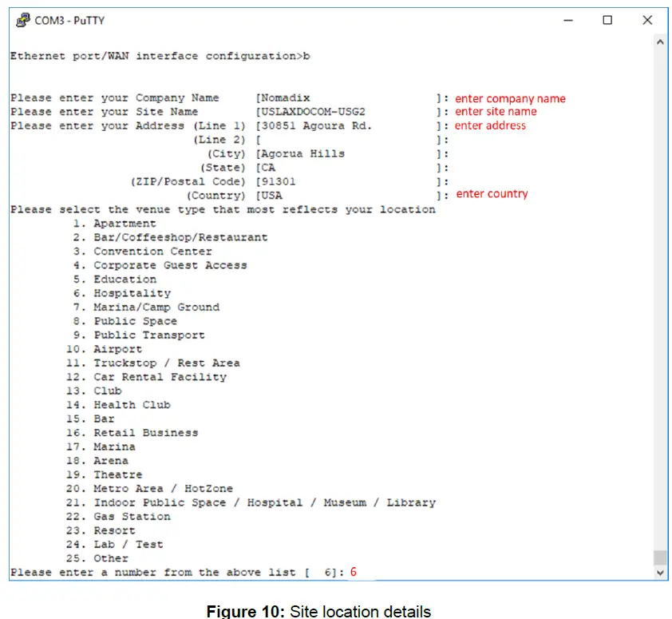Maximize the COM3 PuTTY window
This screenshot has width=672, height=619.
607,20
